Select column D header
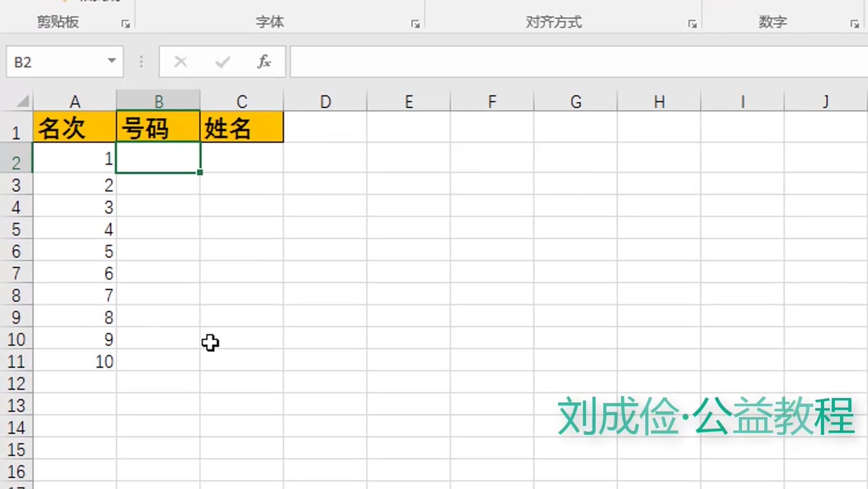Viewport: 868px width, 489px height. [x=325, y=102]
